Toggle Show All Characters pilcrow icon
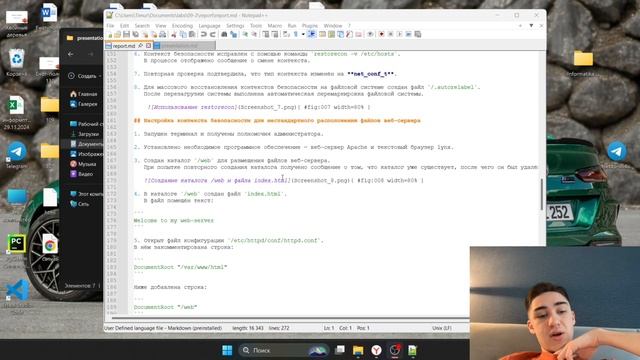 295,34
